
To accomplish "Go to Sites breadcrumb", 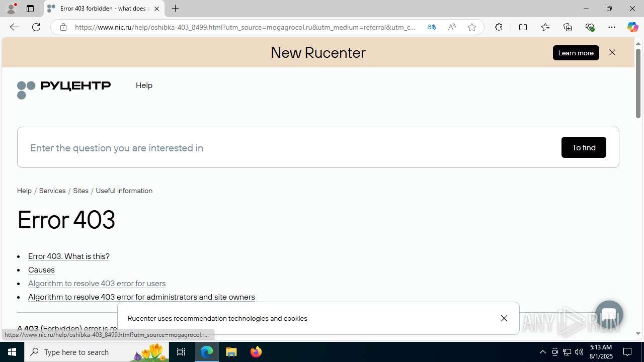I will tap(80, 191).
